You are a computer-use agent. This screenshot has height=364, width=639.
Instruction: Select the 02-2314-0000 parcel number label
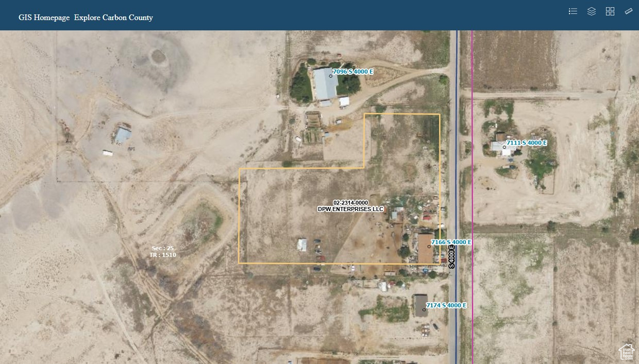click(350, 203)
